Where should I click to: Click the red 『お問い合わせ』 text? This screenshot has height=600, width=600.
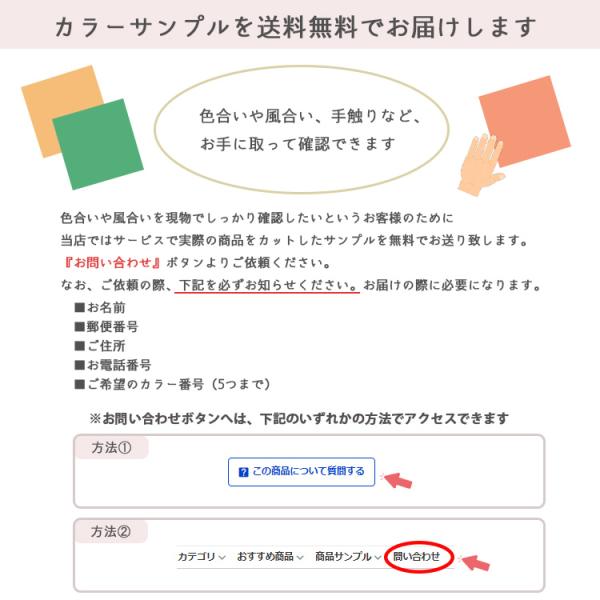pyautogui.click(x=112, y=262)
